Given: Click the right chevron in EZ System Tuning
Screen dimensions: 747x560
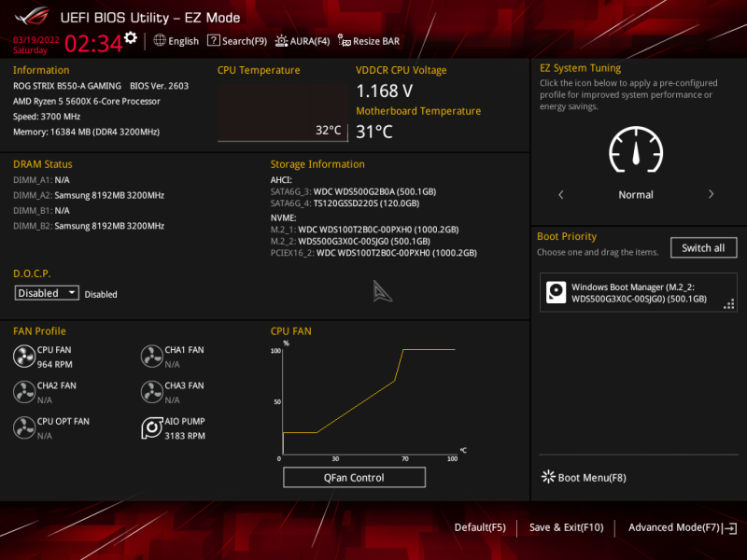Looking at the screenshot, I should click(711, 194).
